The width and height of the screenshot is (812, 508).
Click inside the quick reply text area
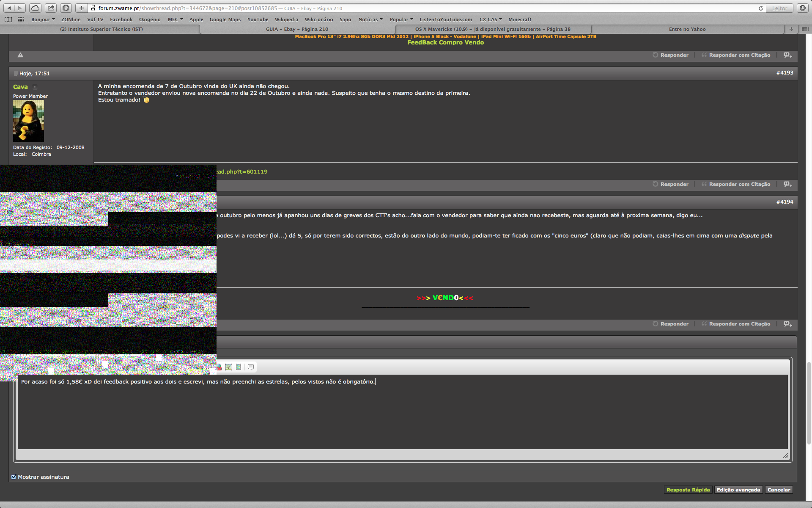[402, 415]
